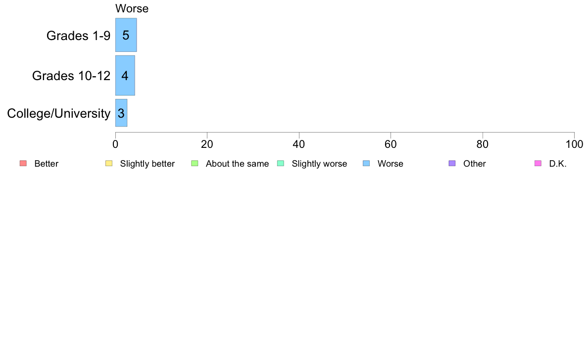588x364 pixels.
Task: Click the Grades 1-9 axis label
Action: click(78, 36)
